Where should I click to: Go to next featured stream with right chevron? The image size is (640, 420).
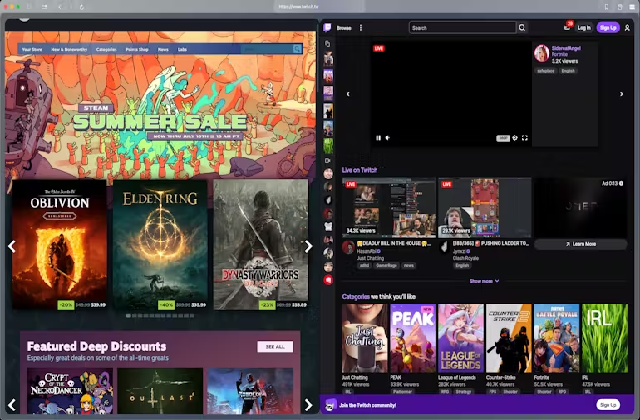(x=621, y=94)
